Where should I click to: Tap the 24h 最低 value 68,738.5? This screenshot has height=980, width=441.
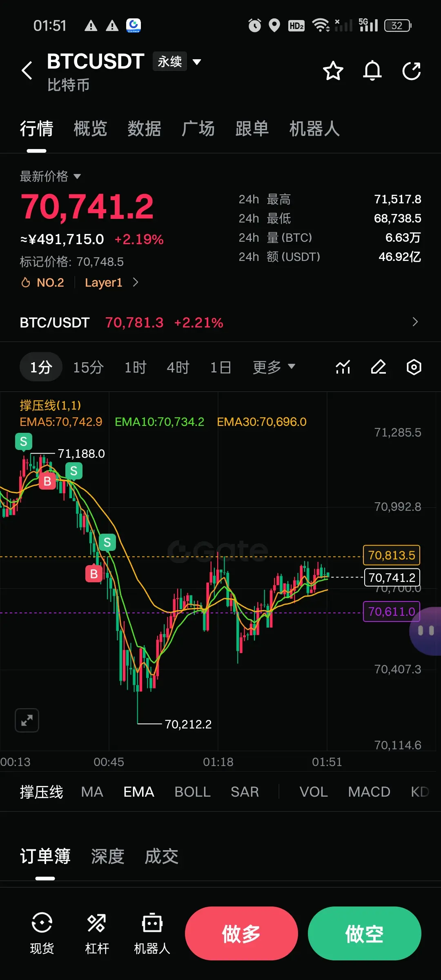[398, 218]
